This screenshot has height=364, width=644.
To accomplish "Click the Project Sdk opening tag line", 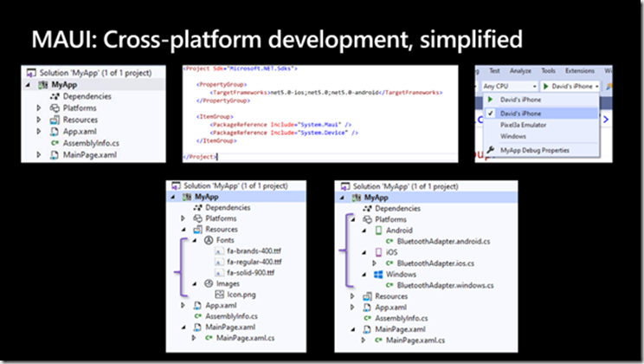I will (x=240, y=68).
